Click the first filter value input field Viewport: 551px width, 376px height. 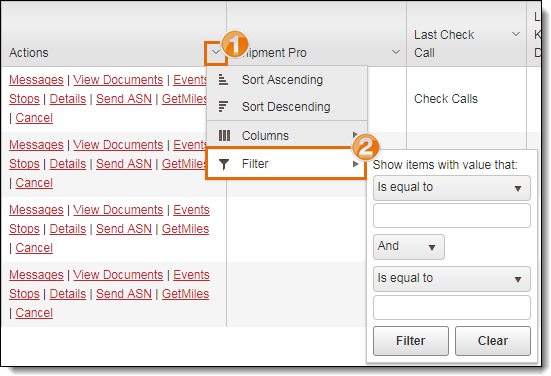pyautogui.click(x=452, y=215)
